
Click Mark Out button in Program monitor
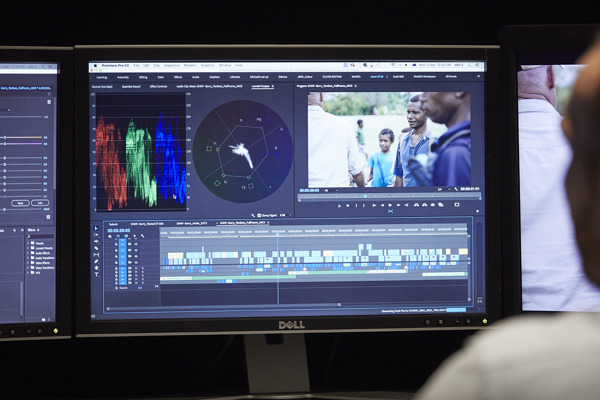[x=364, y=205]
